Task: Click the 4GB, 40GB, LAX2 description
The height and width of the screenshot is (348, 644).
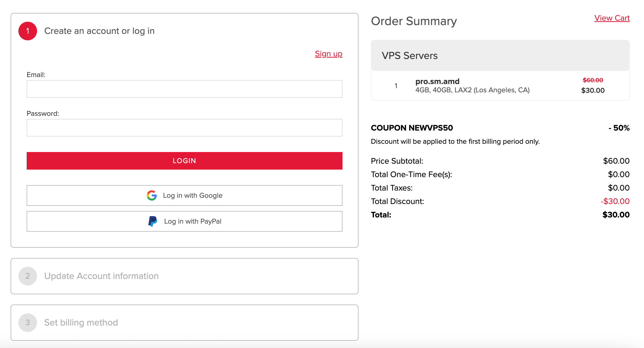Action: pos(472,90)
